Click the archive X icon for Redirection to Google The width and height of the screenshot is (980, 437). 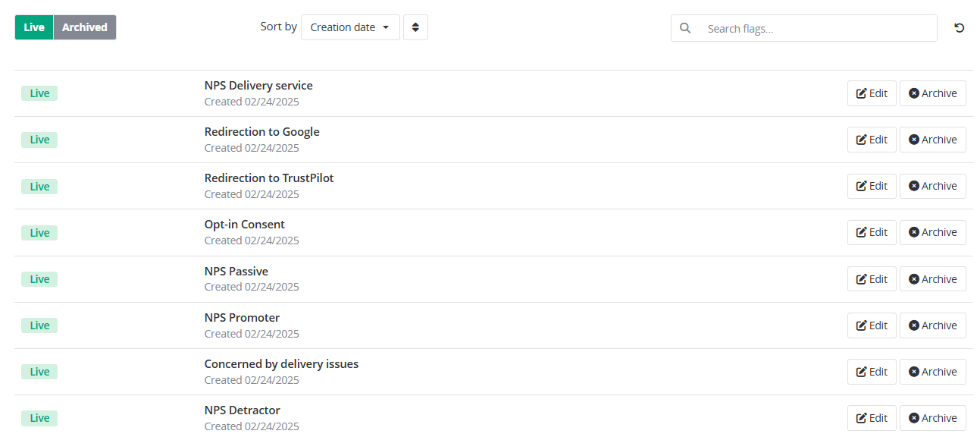(x=914, y=140)
